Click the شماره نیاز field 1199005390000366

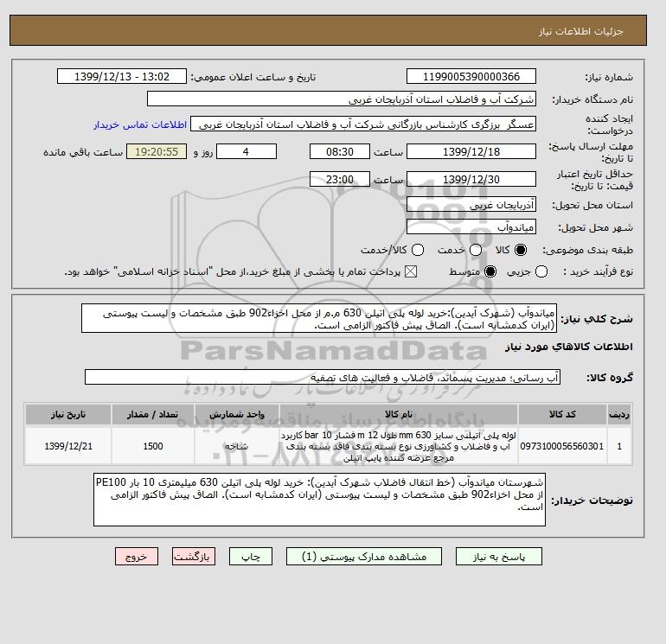pos(471,77)
